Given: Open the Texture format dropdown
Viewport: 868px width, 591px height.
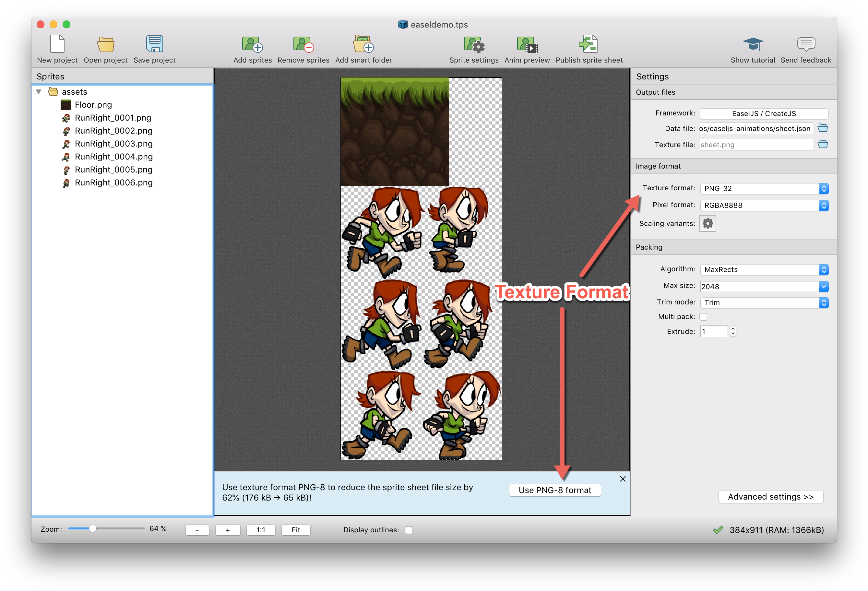Looking at the screenshot, I should (x=764, y=189).
